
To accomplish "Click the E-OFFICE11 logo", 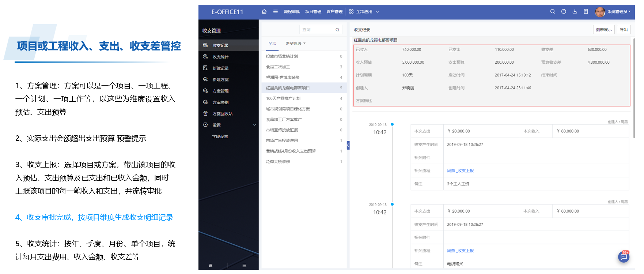I will pyautogui.click(x=227, y=12).
